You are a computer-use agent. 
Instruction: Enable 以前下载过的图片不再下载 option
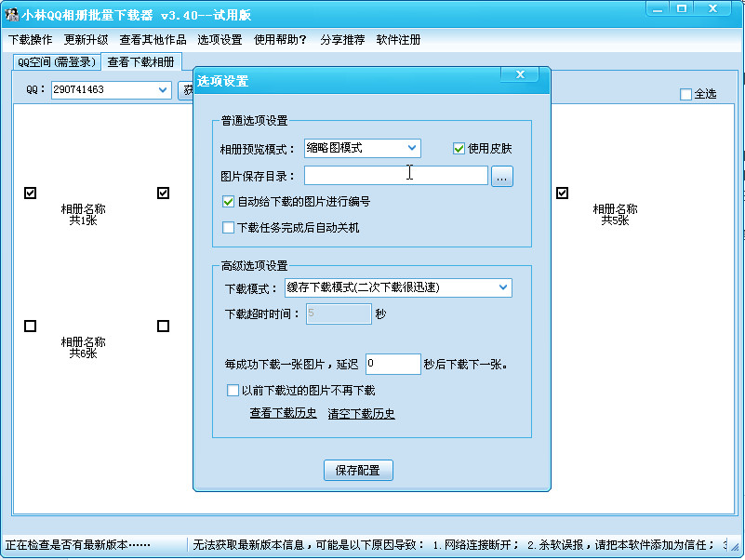click(x=233, y=390)
